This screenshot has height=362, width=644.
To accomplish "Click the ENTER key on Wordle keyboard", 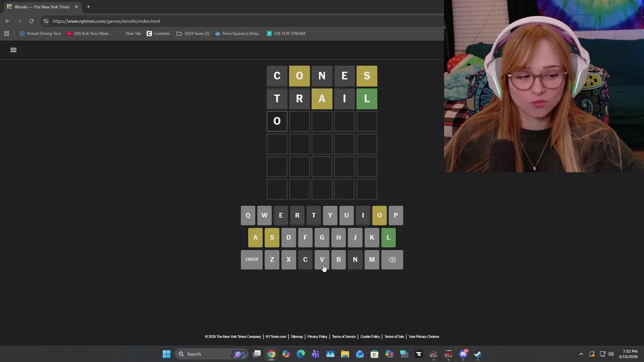I will pyautogui.click(x=252, y=259).
